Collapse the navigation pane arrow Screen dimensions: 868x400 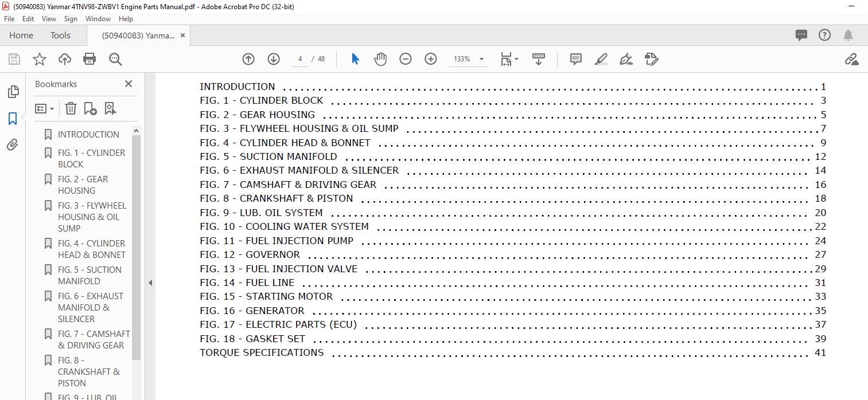tap(150, 283)
